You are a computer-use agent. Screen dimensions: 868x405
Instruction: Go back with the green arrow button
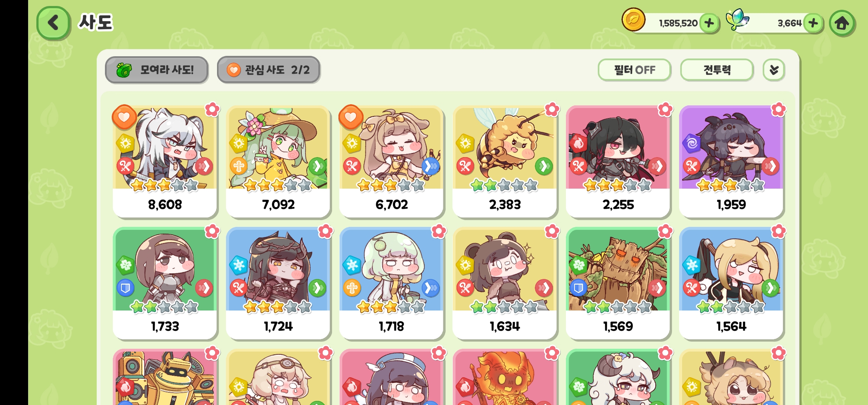pyautogui.click(x=53, y=22)
